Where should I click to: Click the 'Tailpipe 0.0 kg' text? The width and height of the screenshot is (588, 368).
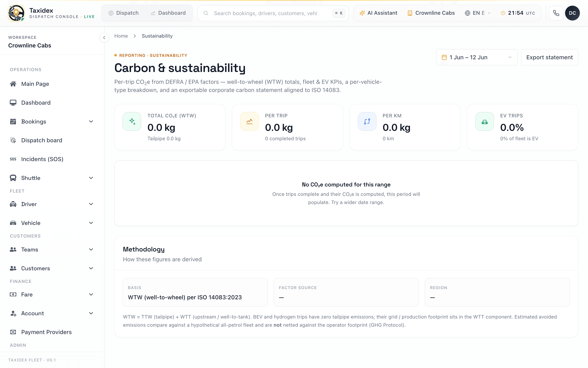pos(164,138)
